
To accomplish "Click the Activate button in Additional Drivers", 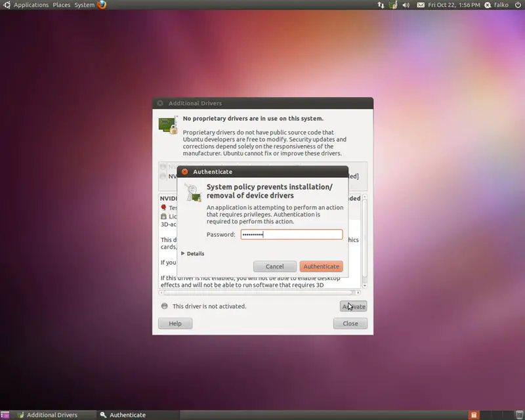I will (x=353, y=306).
